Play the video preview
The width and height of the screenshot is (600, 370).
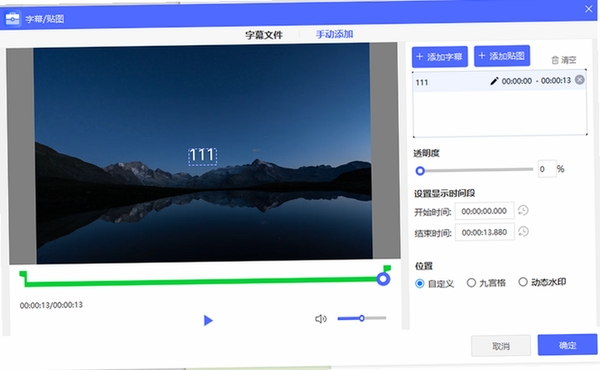208,320
